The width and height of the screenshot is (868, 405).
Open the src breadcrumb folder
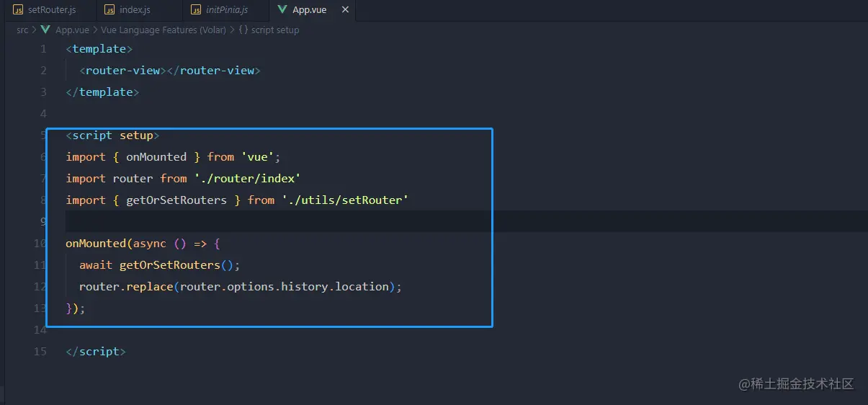tap(22, 30)
